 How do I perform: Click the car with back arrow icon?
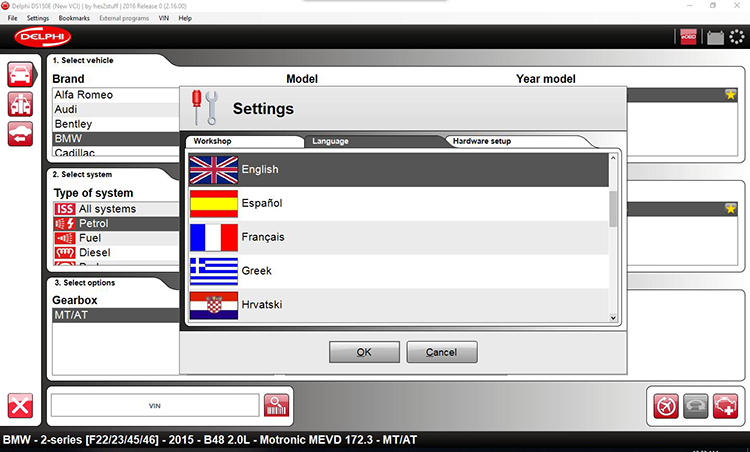click(20, 133)
